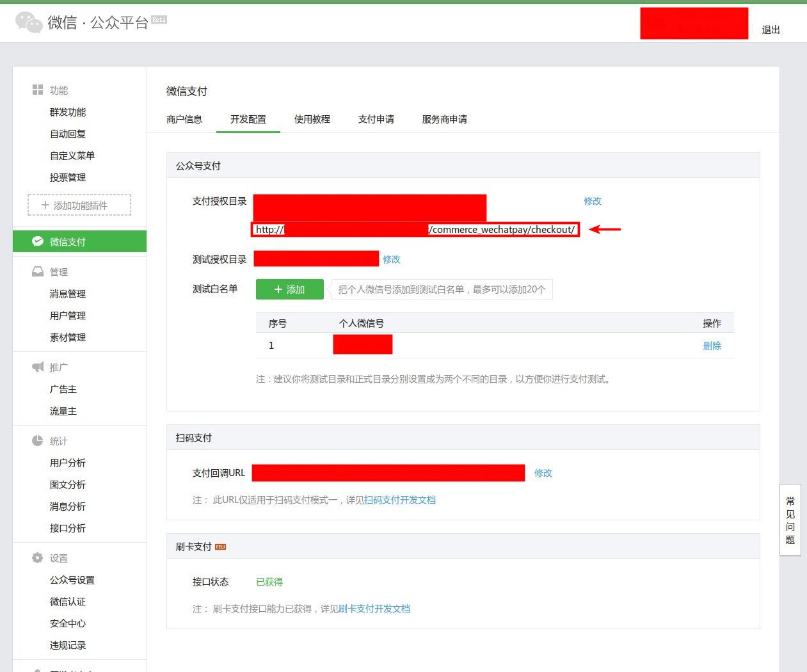Image resolution: width=807 pixels, height=672 pixels.
Task: Click the 退出 logout link
Action: (771, 29)
